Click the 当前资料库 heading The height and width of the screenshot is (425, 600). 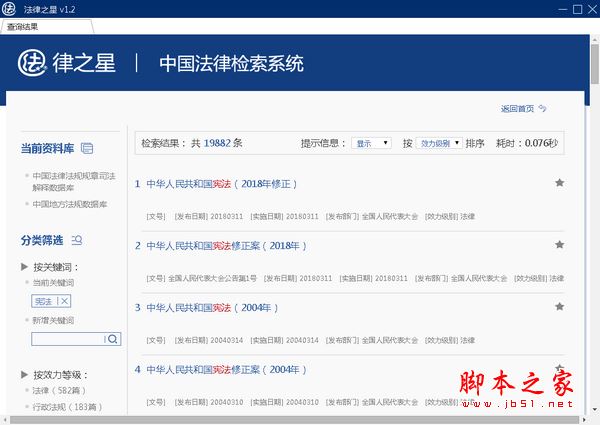[x=47, y=148]
